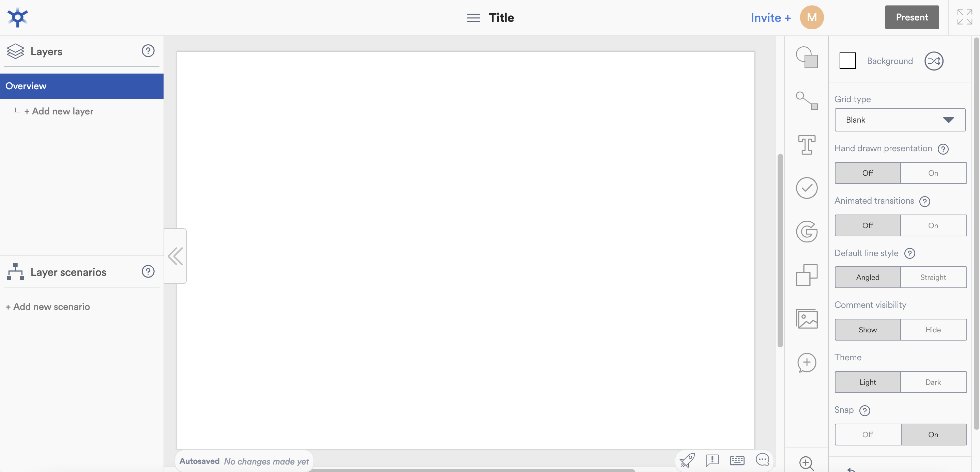The width and height of the screenshot is (980, 472).
Task: Click the checkmark tool icon
Action: coord(807,188)
